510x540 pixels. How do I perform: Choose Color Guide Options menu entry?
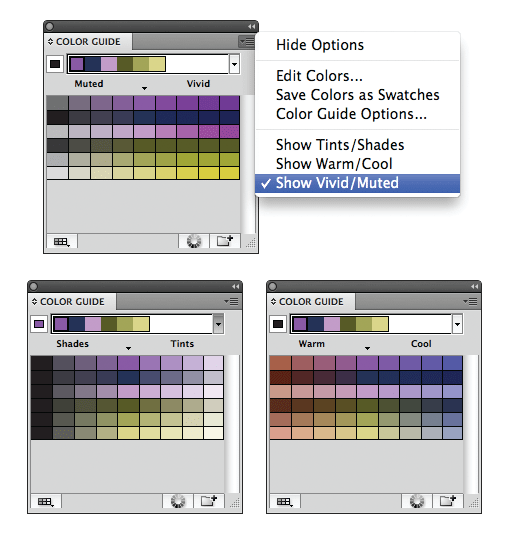[x=351, y=114]
